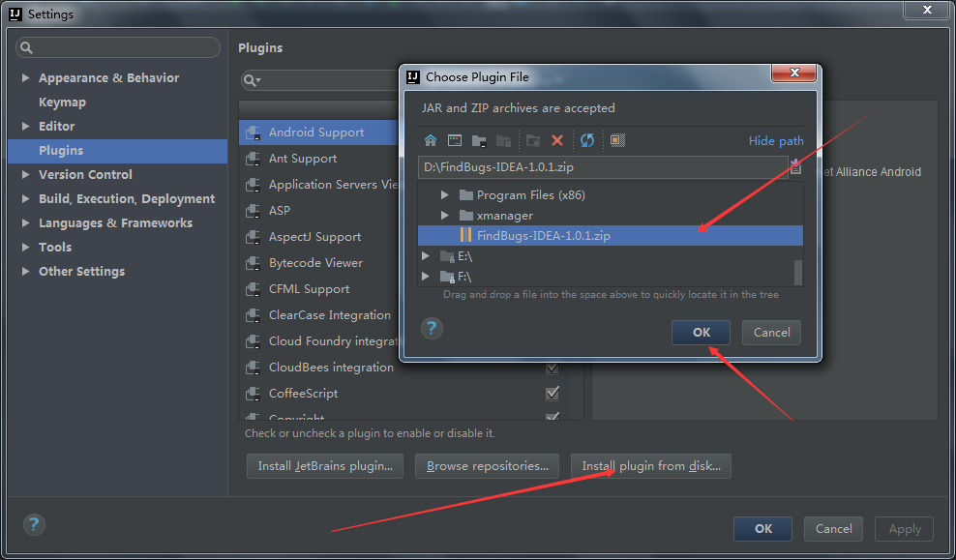Open recent path history icon
Image resolution: width=956 pixels, height=560 pixels.
click(x=795, y=166)
